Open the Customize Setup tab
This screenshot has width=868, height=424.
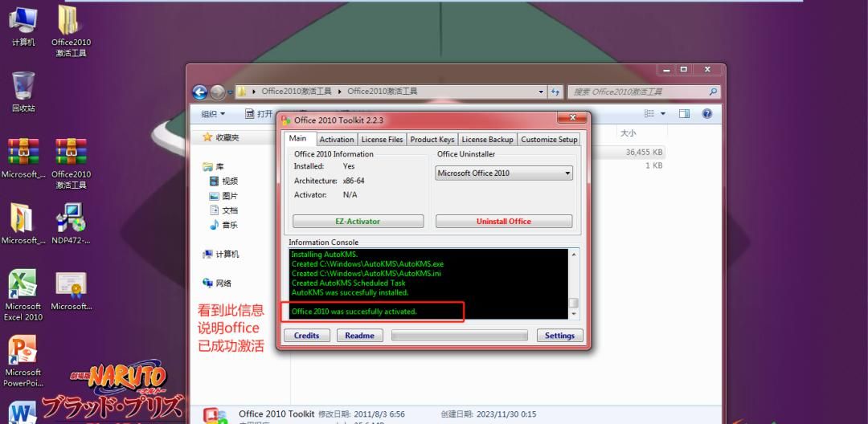point(549,139)
